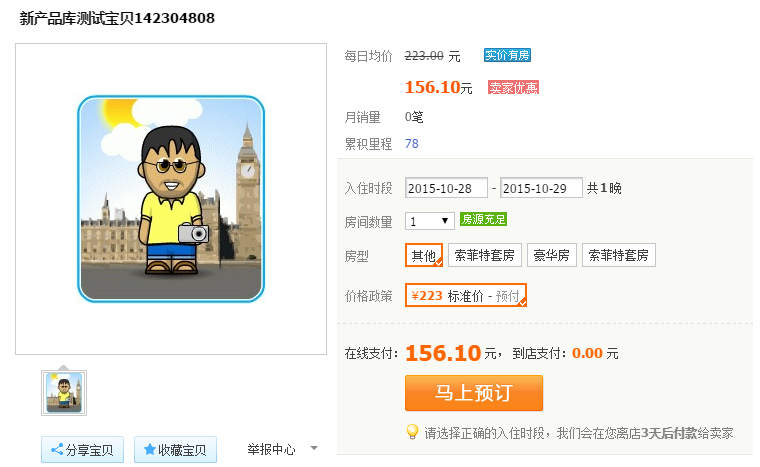The height and width of the screenshot is (467, 760).
Task: Click the light bulb tip icon
Action: pos(411,432)
